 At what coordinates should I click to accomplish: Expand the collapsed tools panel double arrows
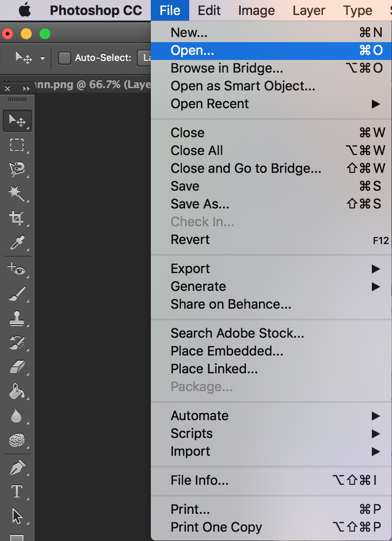(26, 89)
